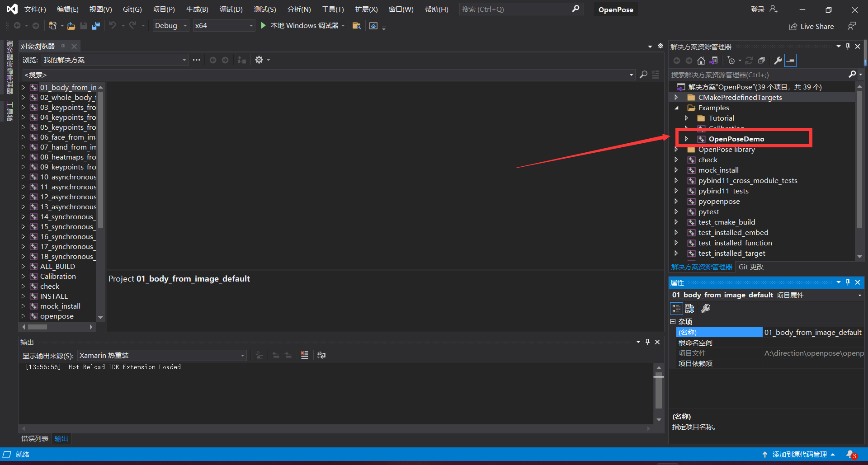Collapse the Examples folder node

coord(676,108)
